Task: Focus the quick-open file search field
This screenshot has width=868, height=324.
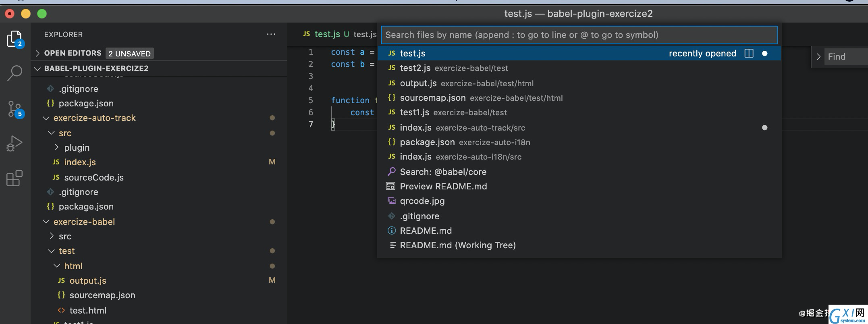Action: pos(579,35)
